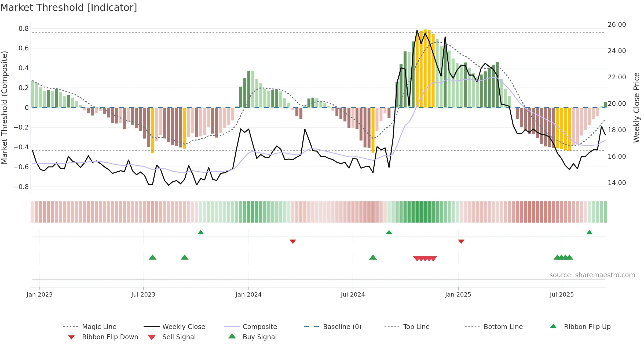Click the Jul 2025 axis label
Viewport: 644px width, 362px height.
point(562,294)
